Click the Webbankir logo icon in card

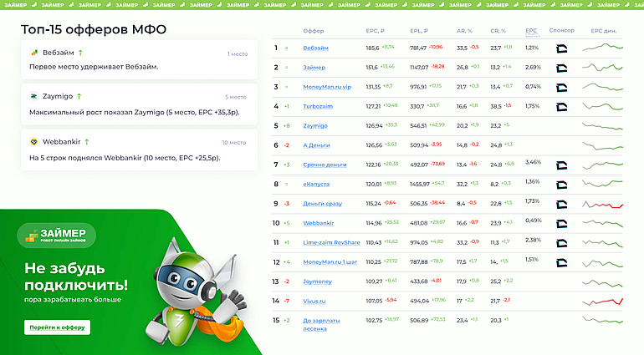[34, 142]
